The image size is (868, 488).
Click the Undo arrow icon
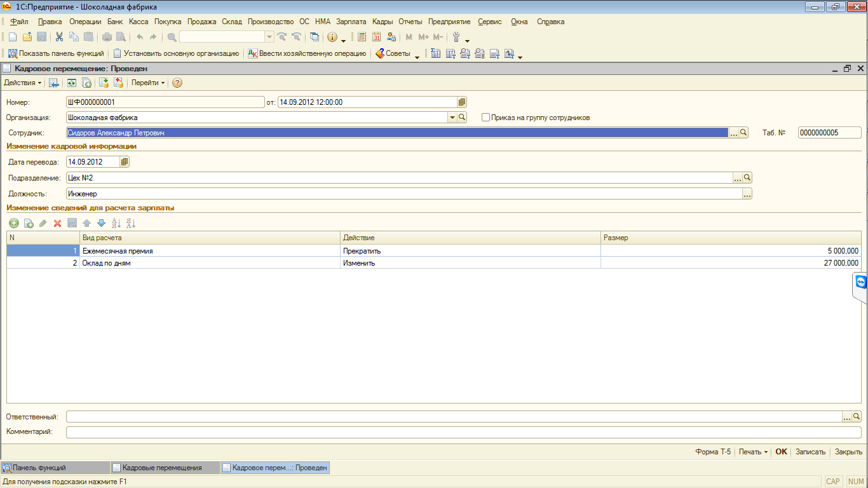140,37
